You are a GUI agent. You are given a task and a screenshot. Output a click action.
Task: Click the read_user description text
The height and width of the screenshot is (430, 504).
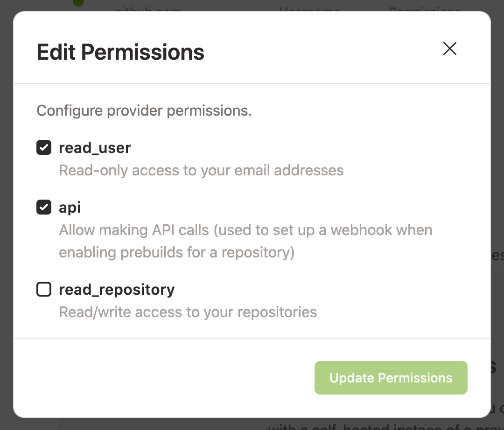coord(201,170)
